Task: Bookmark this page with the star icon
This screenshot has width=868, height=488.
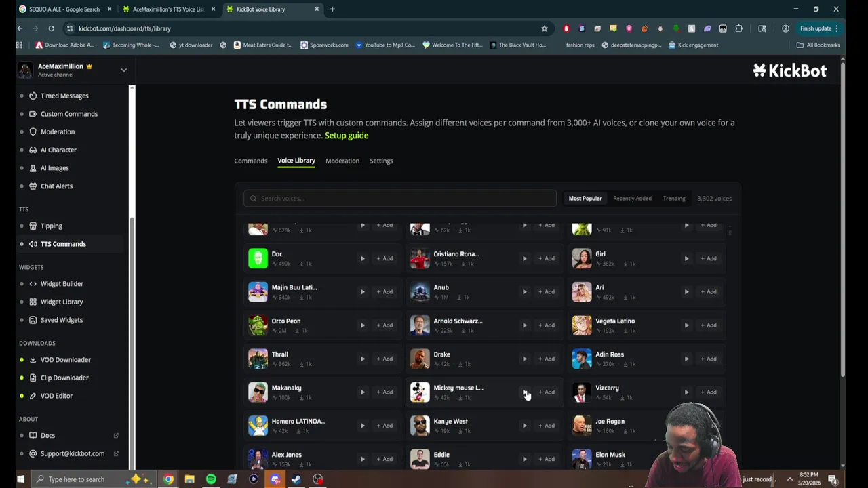Action: pos(544,28)
